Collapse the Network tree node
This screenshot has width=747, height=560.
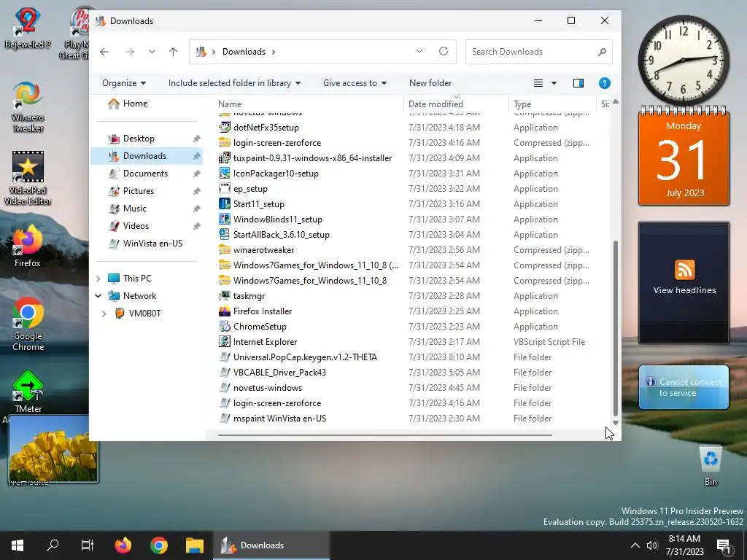pos(98,296)
